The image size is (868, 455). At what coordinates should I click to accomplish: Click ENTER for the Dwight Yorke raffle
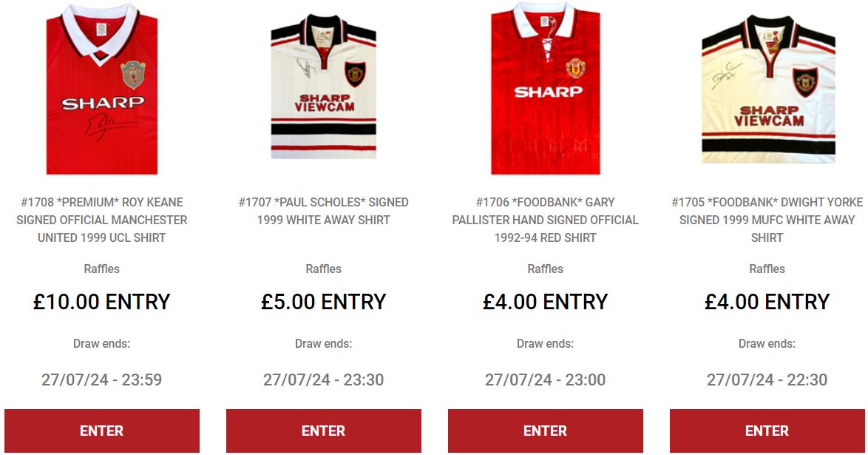click(x=767, y=431)
